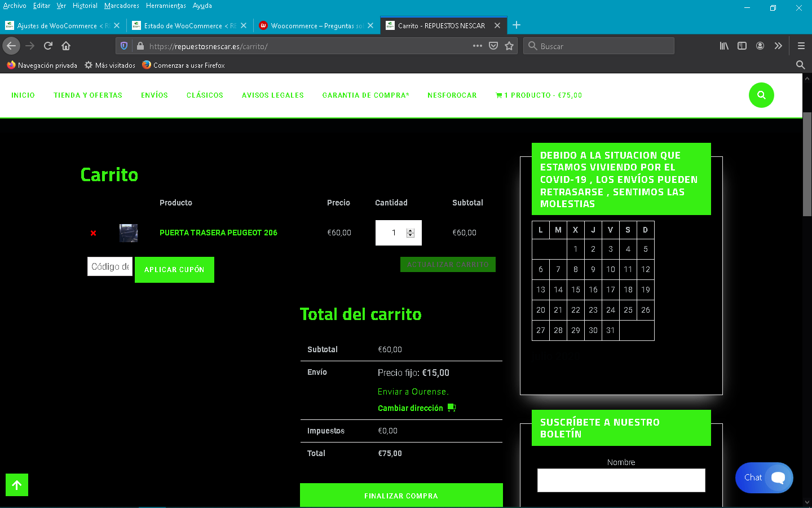Open Comenzar a usar Firefox bookmark

click(x=183, y=65)
